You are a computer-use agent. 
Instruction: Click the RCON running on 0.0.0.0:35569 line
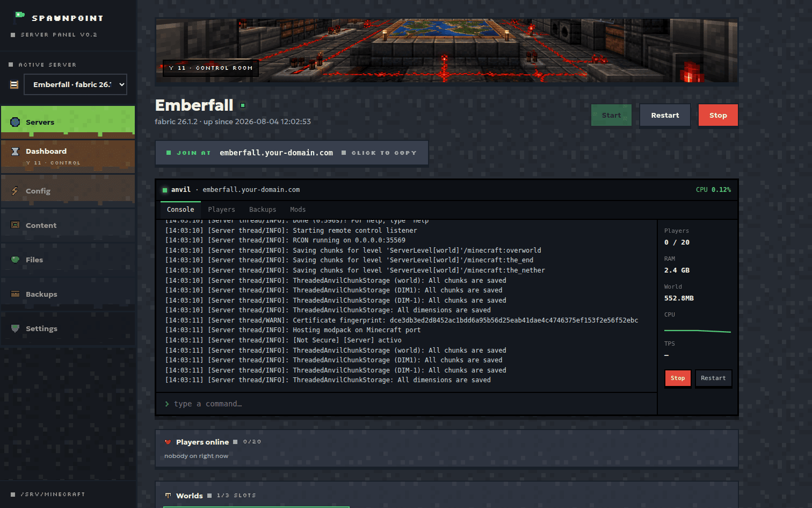click(x=285, y=240)
